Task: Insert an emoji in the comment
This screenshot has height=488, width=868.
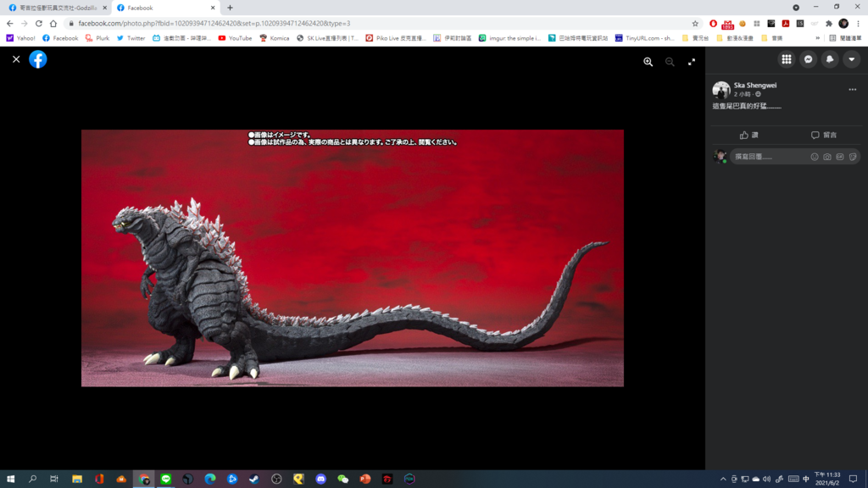Action: click(x=815, y=157)
